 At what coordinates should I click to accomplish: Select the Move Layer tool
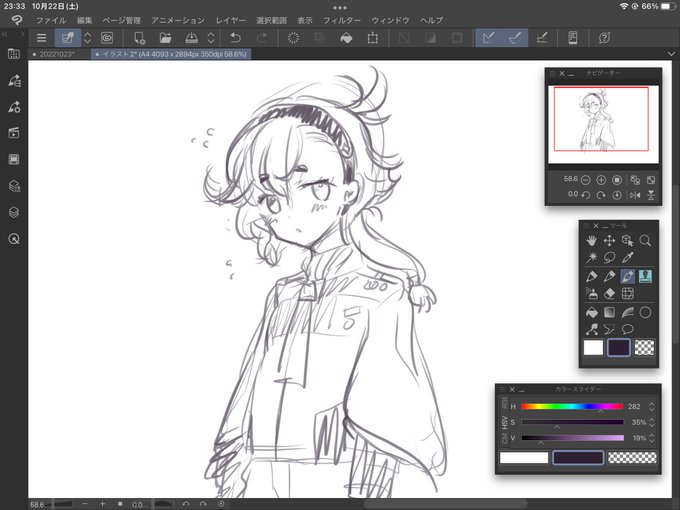coord(609,240)
